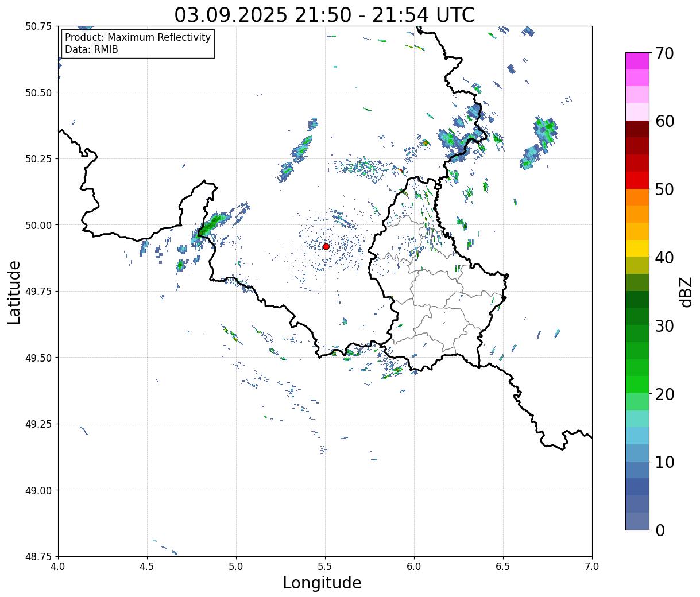Click the 20 tick on the colorbar
This screenshot has height=597, width=700.
click(664, 394)
